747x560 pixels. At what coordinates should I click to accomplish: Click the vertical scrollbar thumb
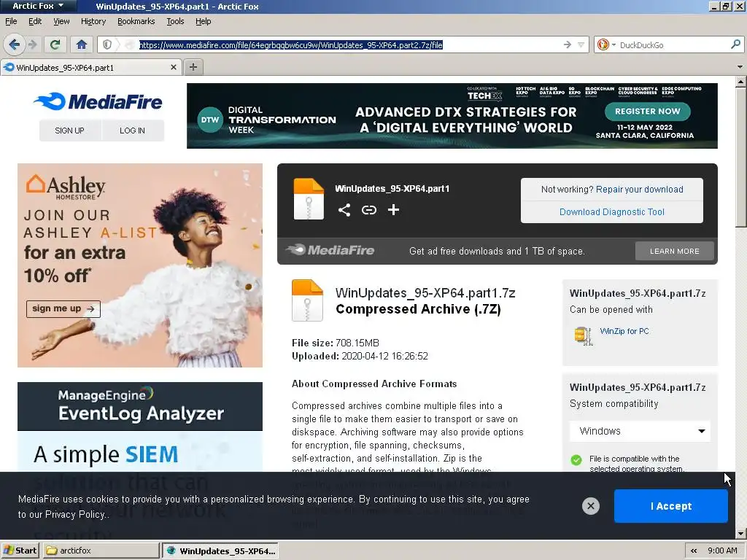pyautogui.click(x=741, y=157)
